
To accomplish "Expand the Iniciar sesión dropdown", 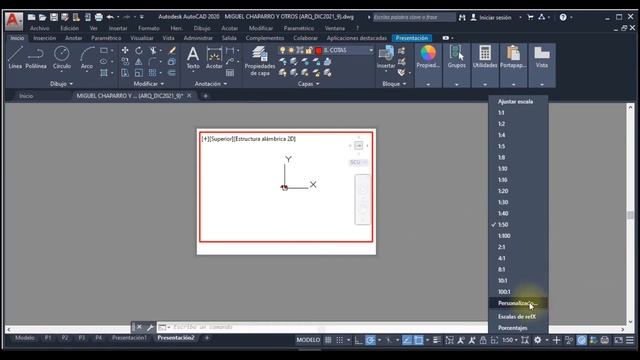I will (520, 17).
